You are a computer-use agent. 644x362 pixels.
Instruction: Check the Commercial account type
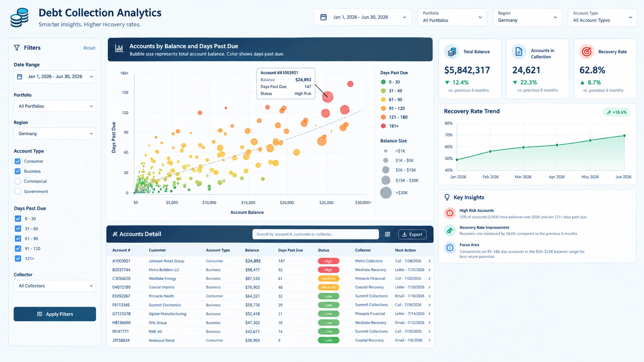18,181
